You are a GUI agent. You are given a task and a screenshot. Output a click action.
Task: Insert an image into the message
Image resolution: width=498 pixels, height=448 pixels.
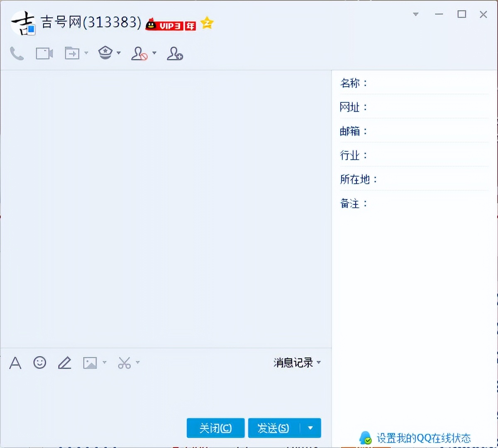pos(90,363)
